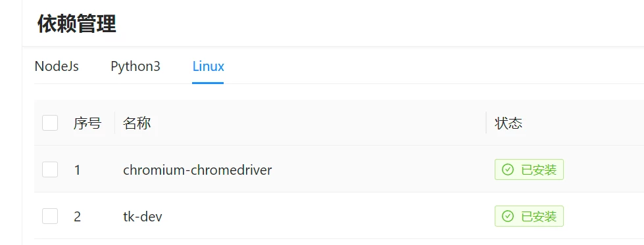Click row number 1 in 序号 column
This screenshot has height=245, width=644.
77,170
